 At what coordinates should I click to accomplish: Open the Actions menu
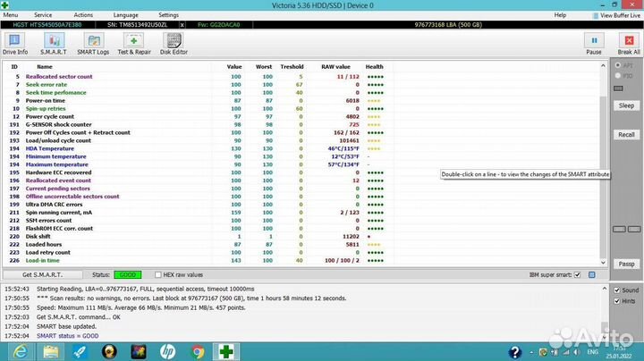pos(83,15)
